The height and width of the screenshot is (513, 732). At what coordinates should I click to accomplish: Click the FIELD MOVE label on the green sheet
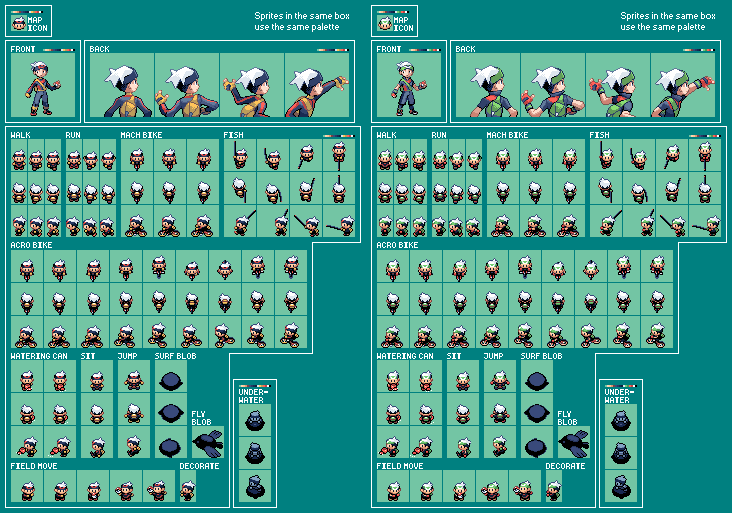pyautogui.click(x=400, y=466)
